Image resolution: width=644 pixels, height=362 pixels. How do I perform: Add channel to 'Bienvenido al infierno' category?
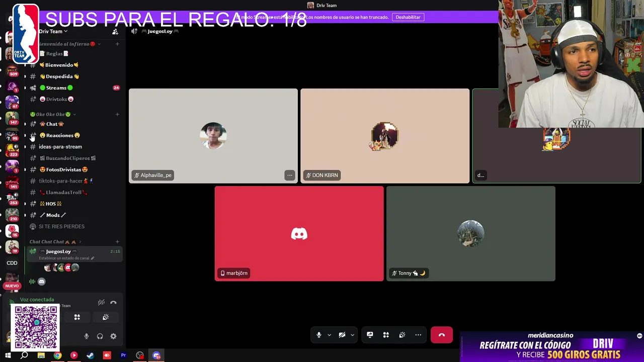point(117,44)
